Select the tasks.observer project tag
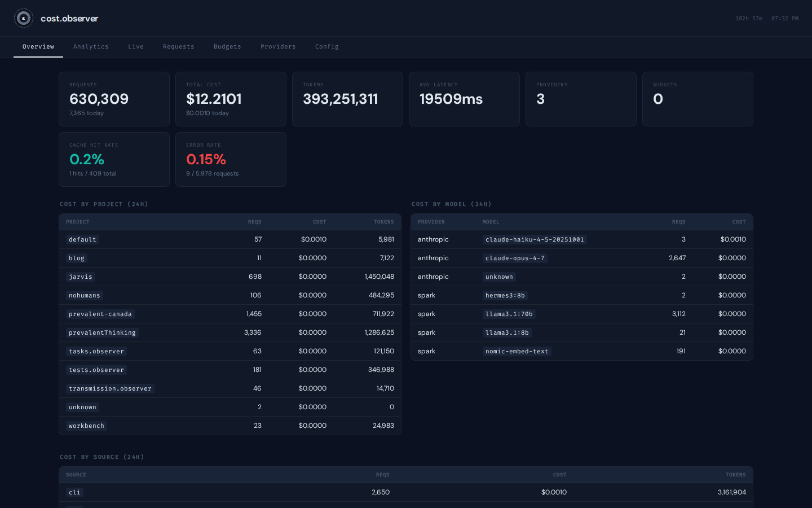The width and height of the screenshot is (812, 508). coord(96,351)
